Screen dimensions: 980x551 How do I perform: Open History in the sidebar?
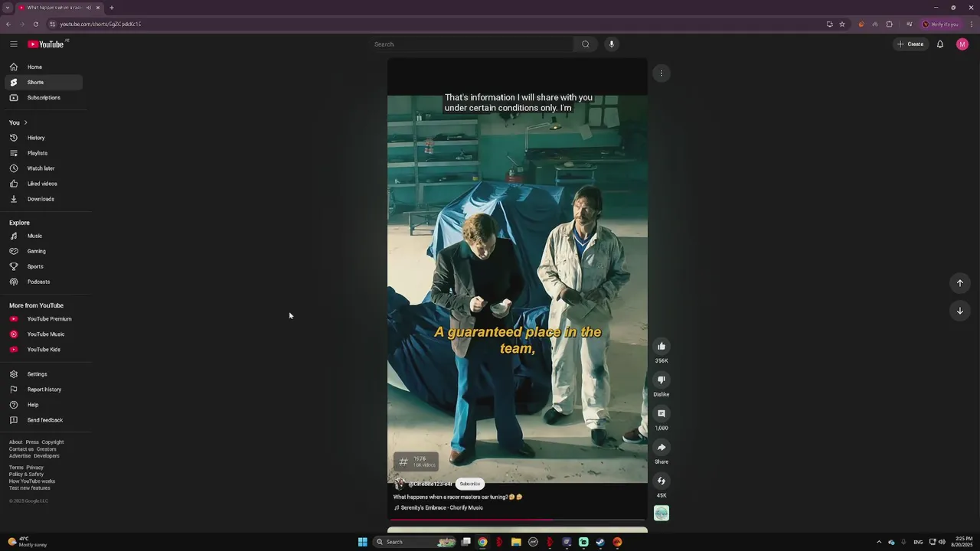point(44,138)
